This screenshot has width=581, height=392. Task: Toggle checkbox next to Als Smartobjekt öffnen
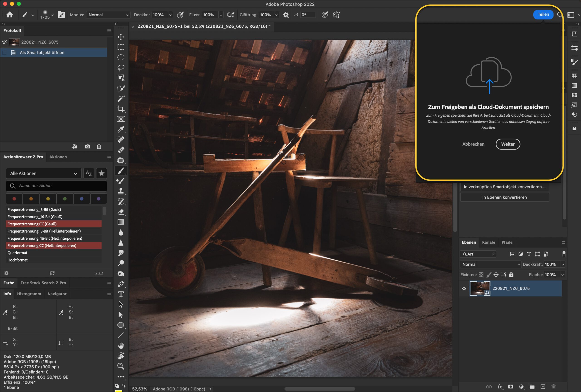[x=5, y=52]
